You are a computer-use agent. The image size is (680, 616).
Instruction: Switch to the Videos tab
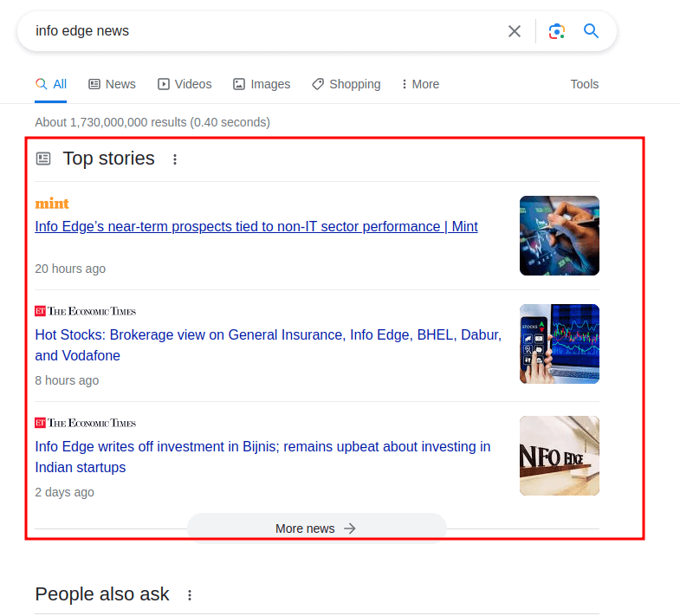pos(185,84)
